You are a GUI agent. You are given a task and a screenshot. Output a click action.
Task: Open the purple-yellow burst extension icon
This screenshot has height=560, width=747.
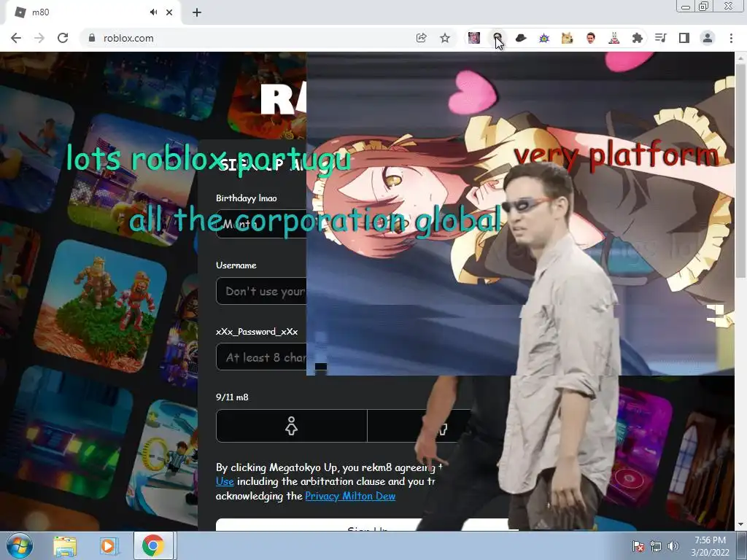pos(544,38)
